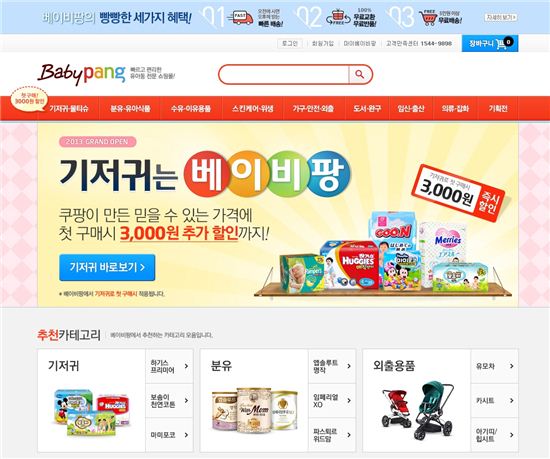Click the 로그인 link
Screen dimensions: 550x459
[x=290, y=43]
